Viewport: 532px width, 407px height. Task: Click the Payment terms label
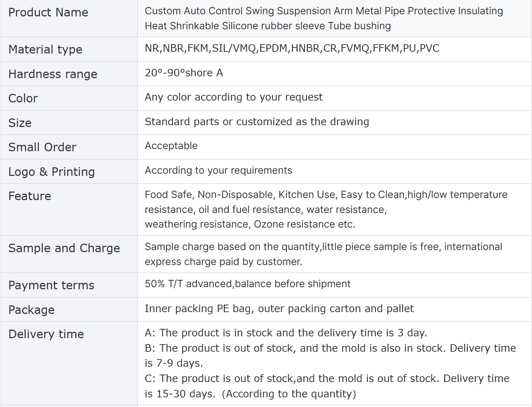pos(51,285)
